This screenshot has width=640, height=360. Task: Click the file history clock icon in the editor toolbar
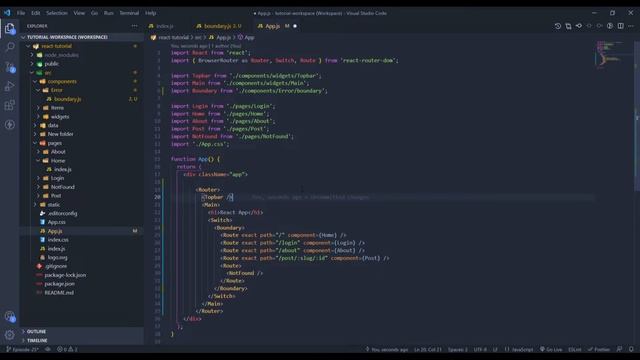558,26
